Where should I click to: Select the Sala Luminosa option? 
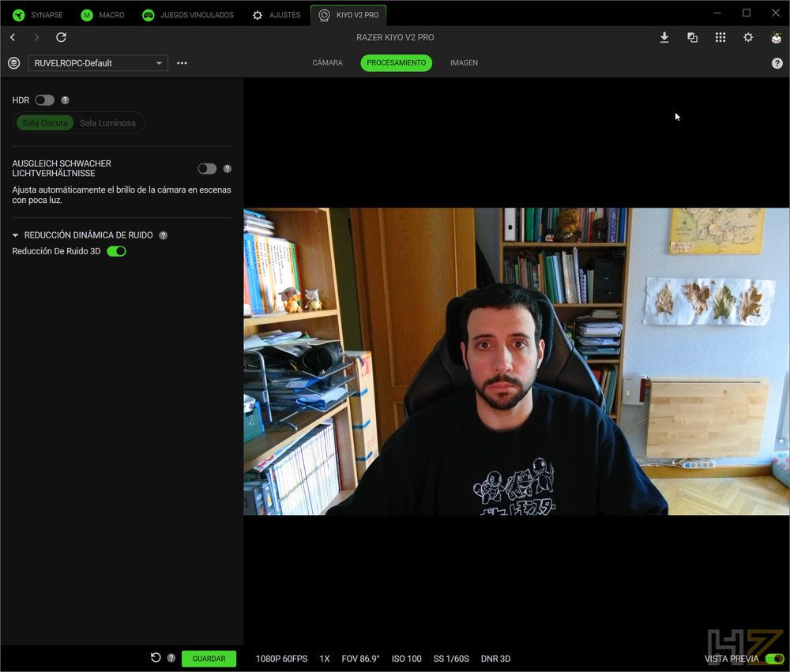pyautogui.click(x=107, y=123)
